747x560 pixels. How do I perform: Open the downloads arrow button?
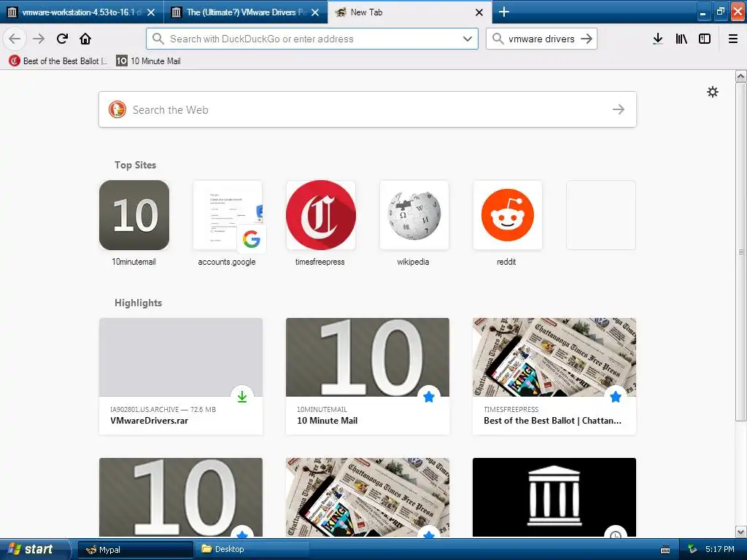click(x=658, y=39)
